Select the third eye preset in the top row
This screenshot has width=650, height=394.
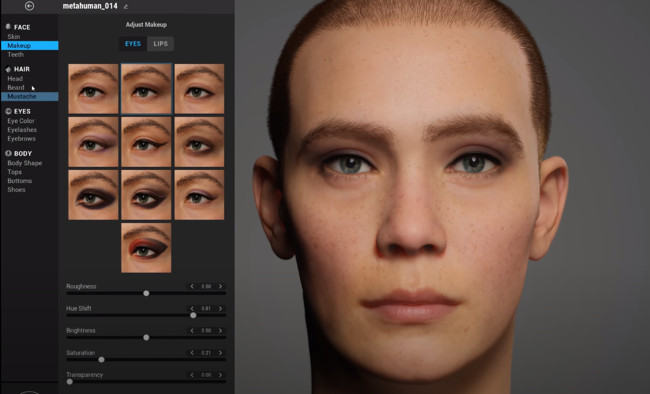(199, 89)
